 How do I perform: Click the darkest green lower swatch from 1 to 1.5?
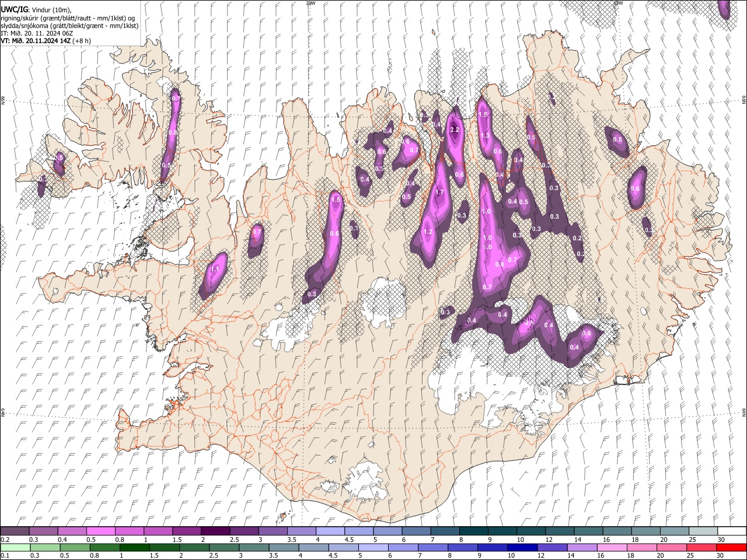134,547
